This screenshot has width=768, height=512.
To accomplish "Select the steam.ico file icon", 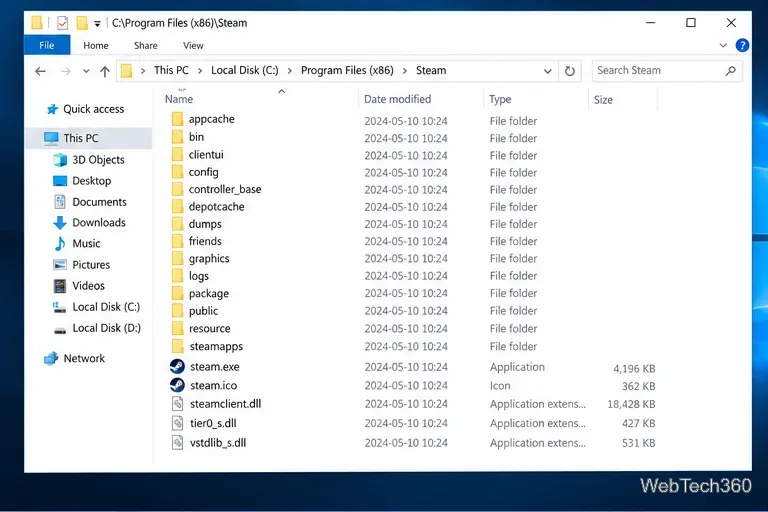I will click(x=177, y=385).
